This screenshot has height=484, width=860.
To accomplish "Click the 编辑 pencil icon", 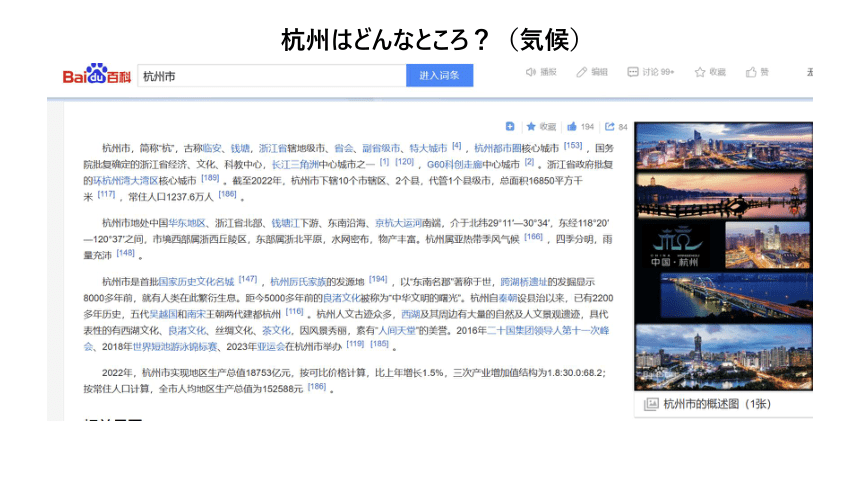I will pos(581,72).
